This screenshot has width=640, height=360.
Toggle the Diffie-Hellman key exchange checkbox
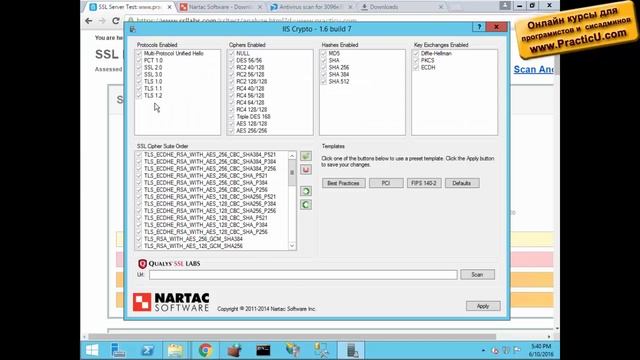(x=416, y=53)
